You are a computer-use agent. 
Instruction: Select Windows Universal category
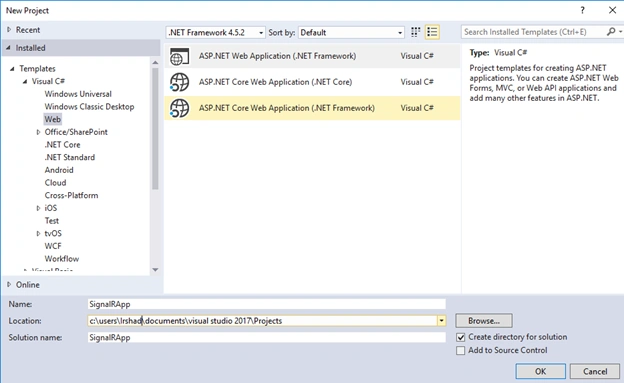tap(78, 94)
